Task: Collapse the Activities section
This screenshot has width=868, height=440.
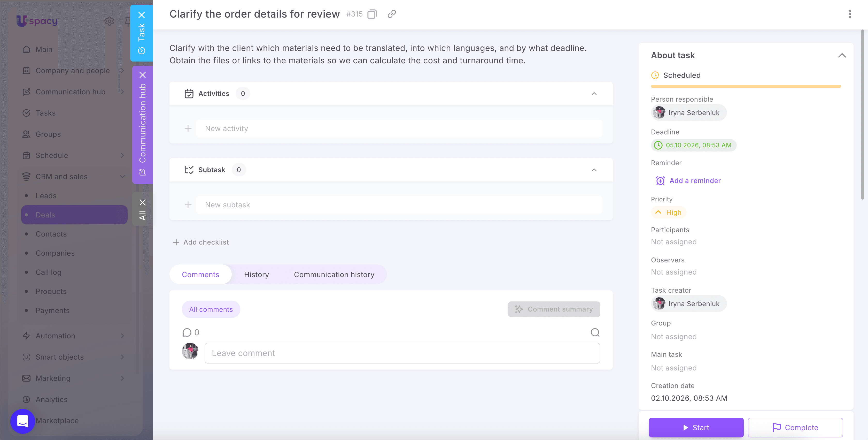Action: 594,93
